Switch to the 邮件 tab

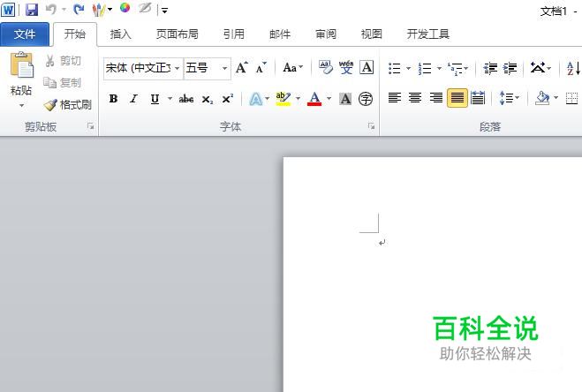click(x=279, y=34)
